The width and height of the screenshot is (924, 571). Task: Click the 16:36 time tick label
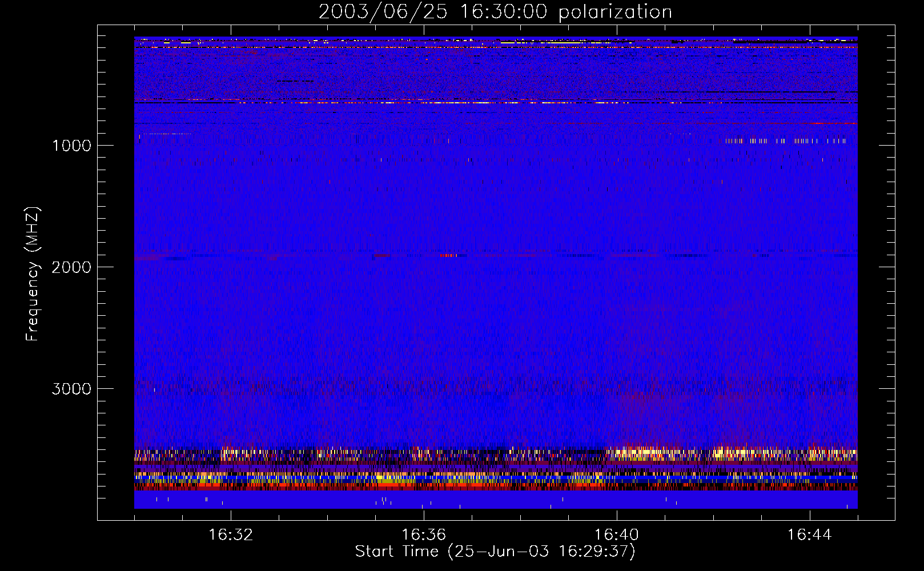[424, 535]
